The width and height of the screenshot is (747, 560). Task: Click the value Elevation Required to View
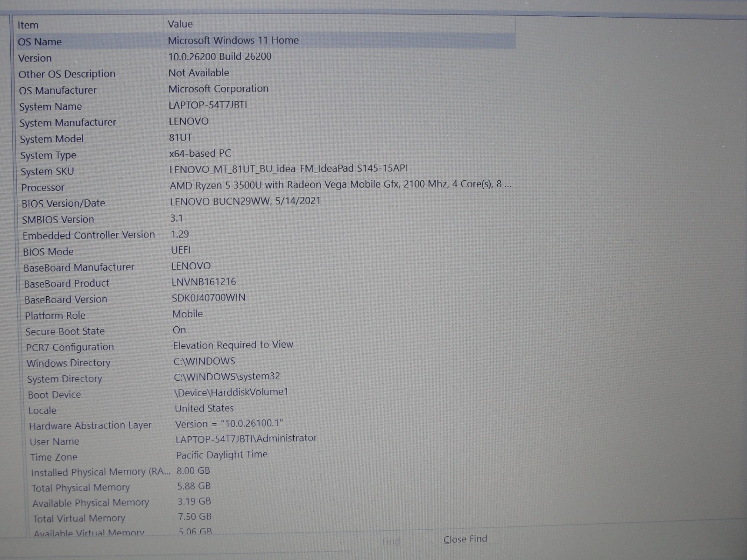233,345
